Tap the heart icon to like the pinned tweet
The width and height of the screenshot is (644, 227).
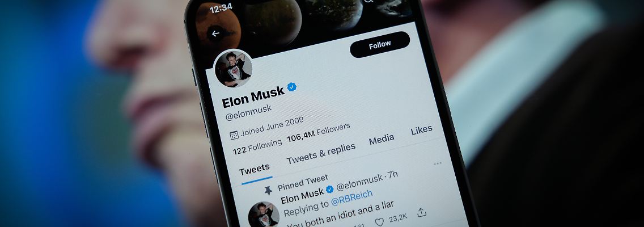[x=379, y=222]
